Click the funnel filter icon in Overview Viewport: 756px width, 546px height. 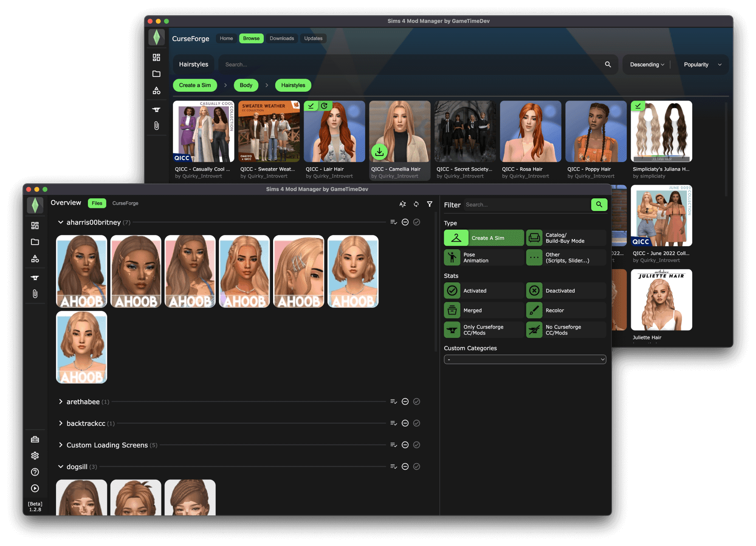click(x=430, y=204)
